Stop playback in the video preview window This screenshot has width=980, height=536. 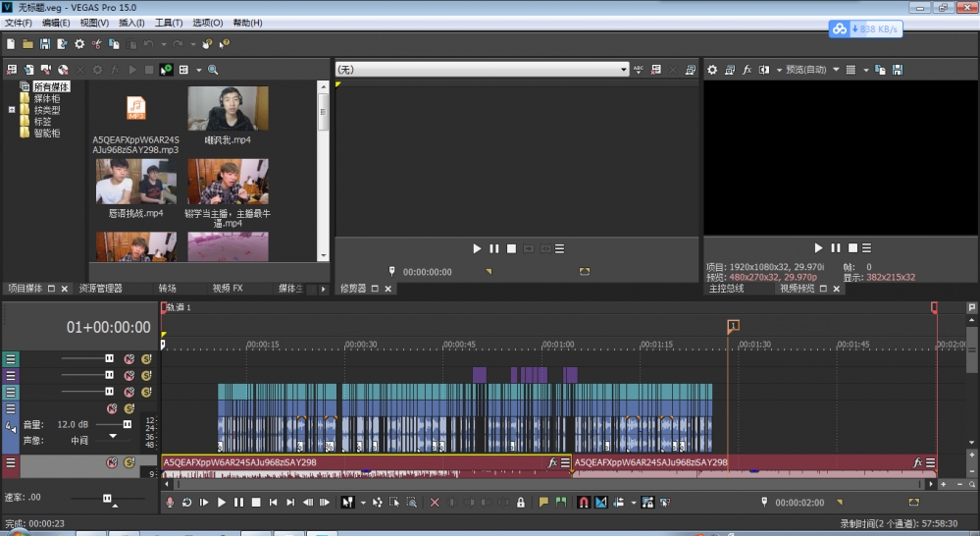tap(852, 248)
